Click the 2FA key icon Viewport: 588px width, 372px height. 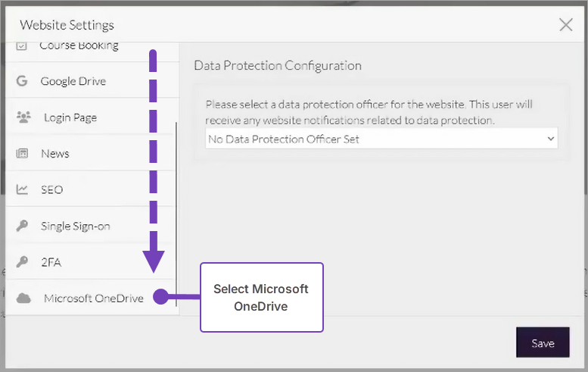22,262
